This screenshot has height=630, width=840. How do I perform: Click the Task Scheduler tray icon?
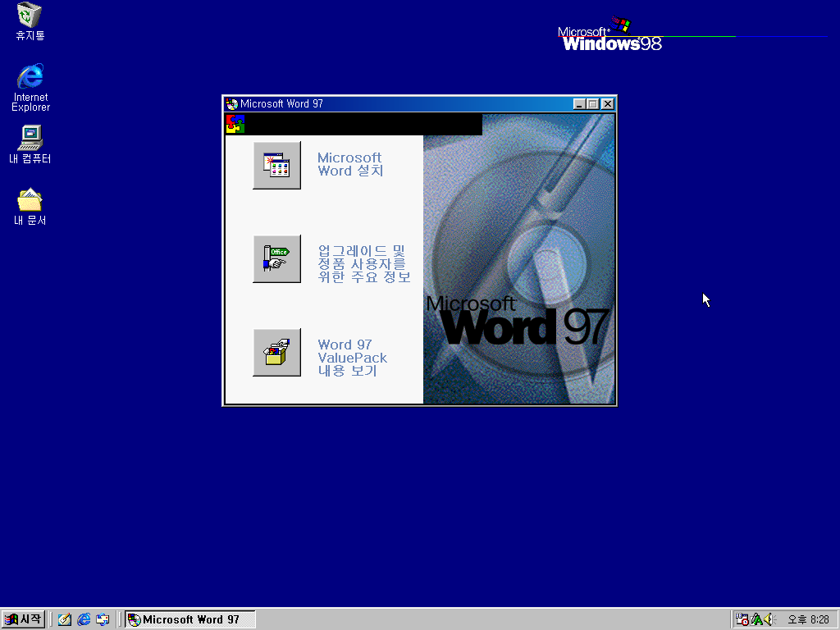point(742,619)
